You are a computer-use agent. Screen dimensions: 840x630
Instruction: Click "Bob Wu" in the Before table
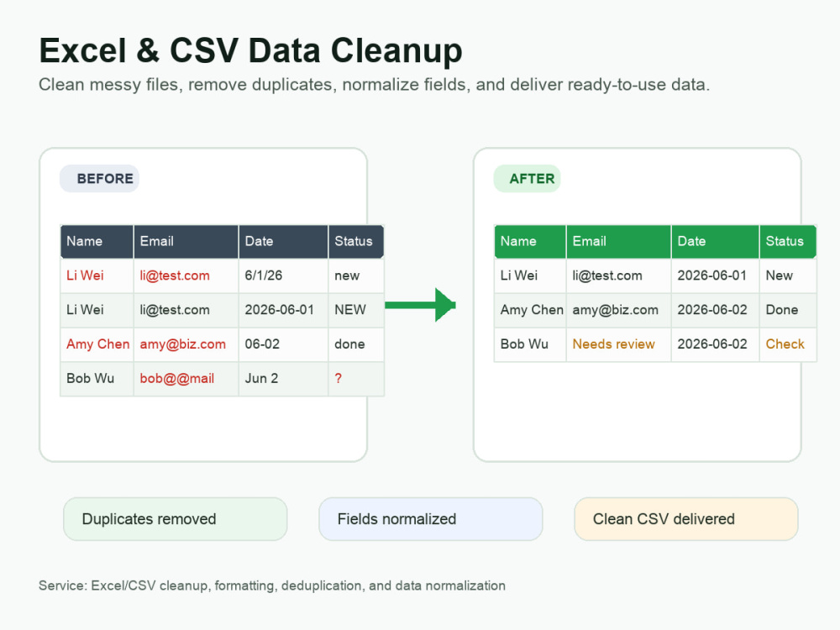click(x=97, y=379)
